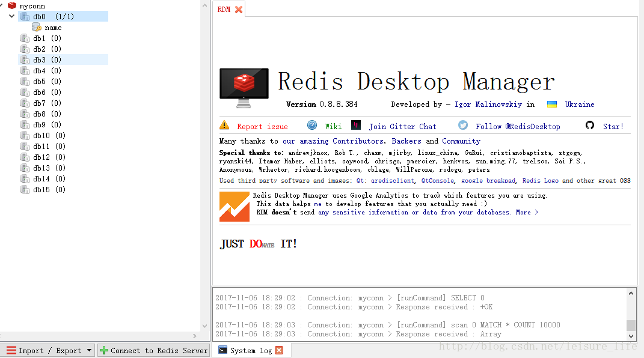
Task: Click the 'myconn' connection label
Action: 32,6
